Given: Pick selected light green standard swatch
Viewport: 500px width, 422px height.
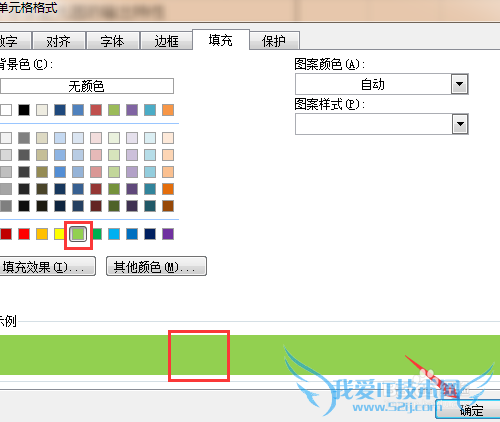Looking at the screenshot, I should [x=78, y=234].
